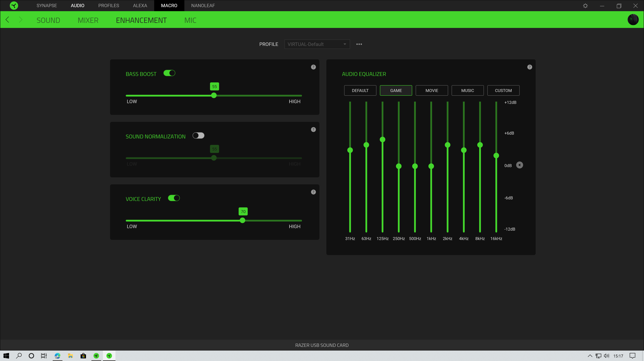Open Audio Equalizer help icon
This screenshot has height=361, width=644.
coord(530,67)
